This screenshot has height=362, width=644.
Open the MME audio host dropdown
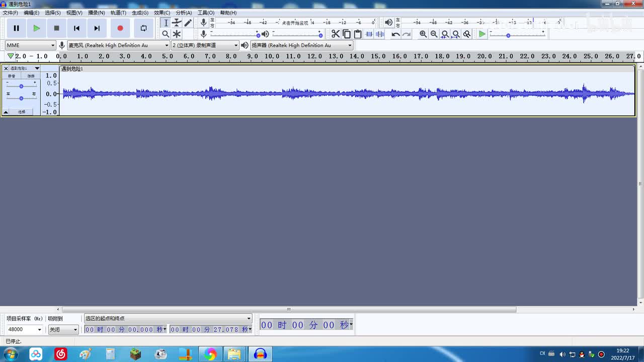[x=30, y=45]
